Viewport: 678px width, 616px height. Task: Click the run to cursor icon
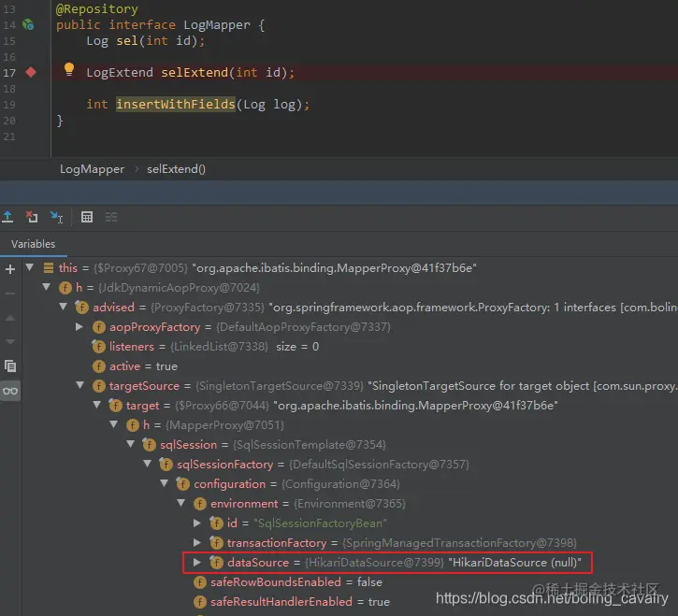pos(57,217)
